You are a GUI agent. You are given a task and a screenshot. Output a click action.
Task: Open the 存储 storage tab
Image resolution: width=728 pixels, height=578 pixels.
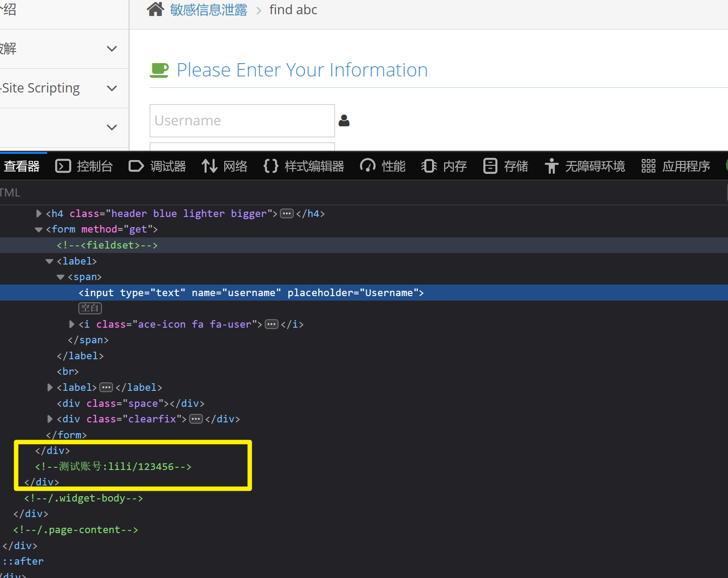pos(516,166)
